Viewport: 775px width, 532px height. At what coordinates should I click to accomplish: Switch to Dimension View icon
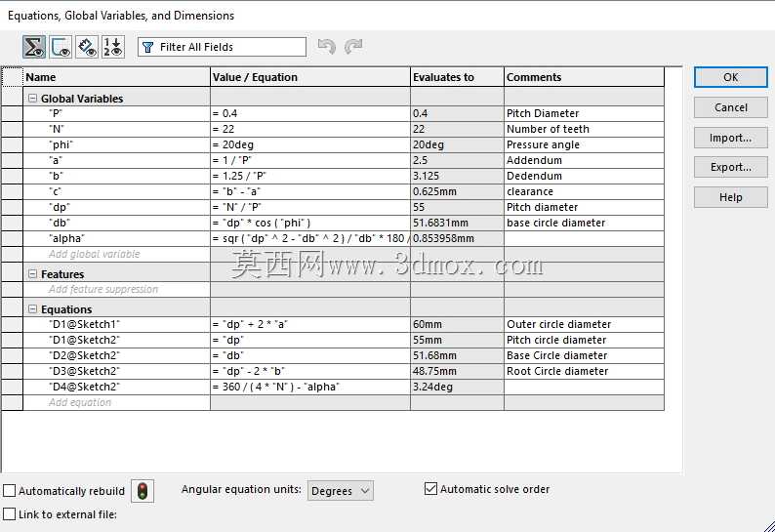[x=87, y=47]
